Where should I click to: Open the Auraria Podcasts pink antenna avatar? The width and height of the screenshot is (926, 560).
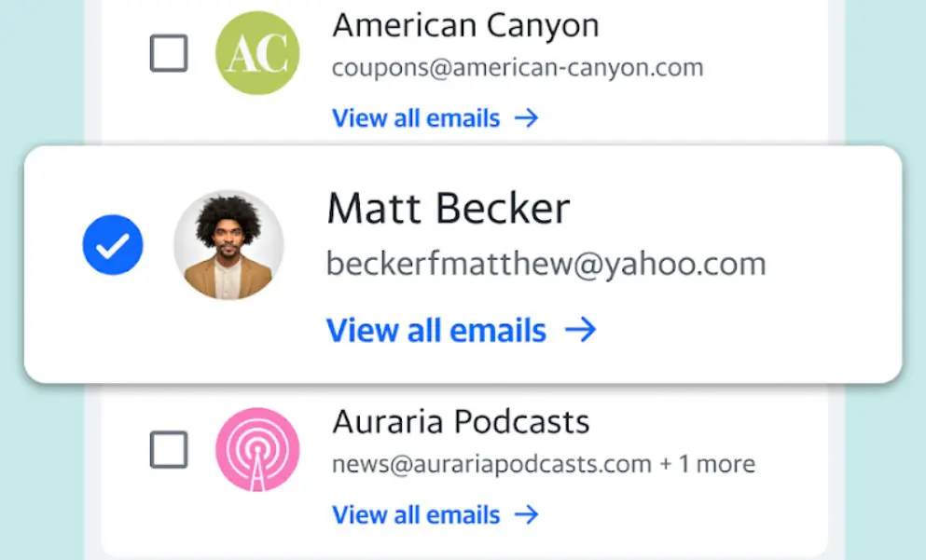[257, 450]
